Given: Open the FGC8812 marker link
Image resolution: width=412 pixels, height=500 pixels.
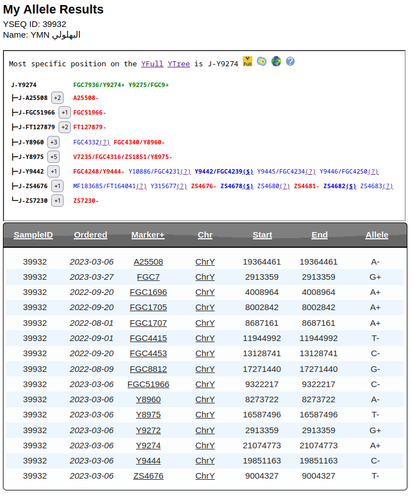Looking at the screenshot, I should (148, 369).
